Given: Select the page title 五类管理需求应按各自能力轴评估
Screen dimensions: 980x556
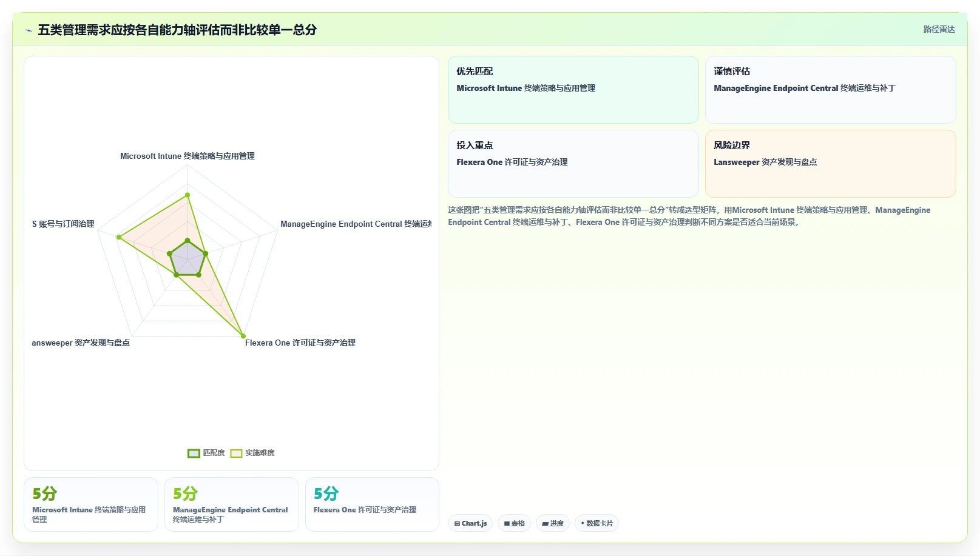Looking at the screenshot, I should pos(177,30).
